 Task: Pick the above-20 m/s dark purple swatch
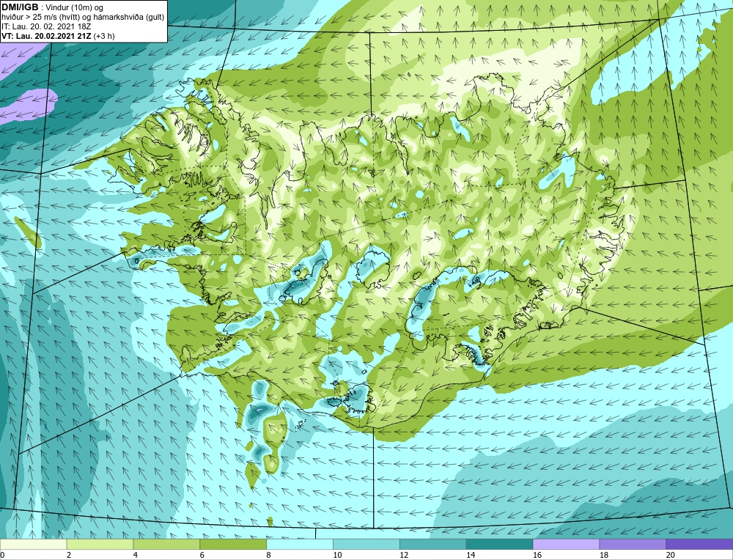(699, 544)
